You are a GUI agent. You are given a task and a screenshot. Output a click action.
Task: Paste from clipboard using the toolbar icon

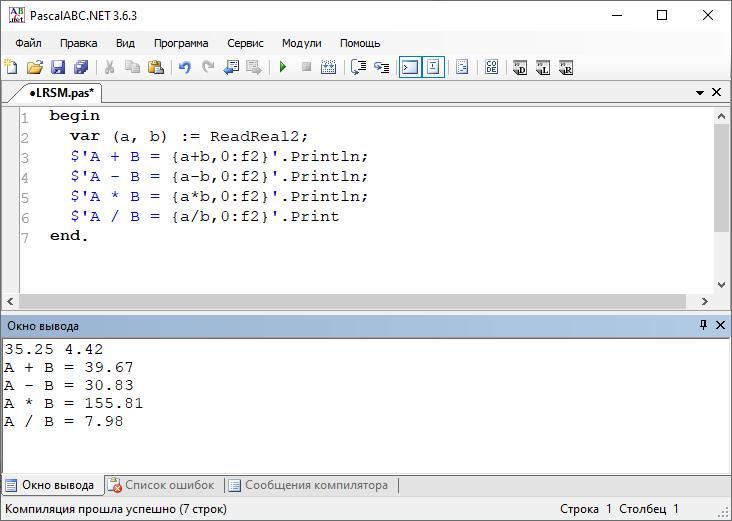pos(156,68)
